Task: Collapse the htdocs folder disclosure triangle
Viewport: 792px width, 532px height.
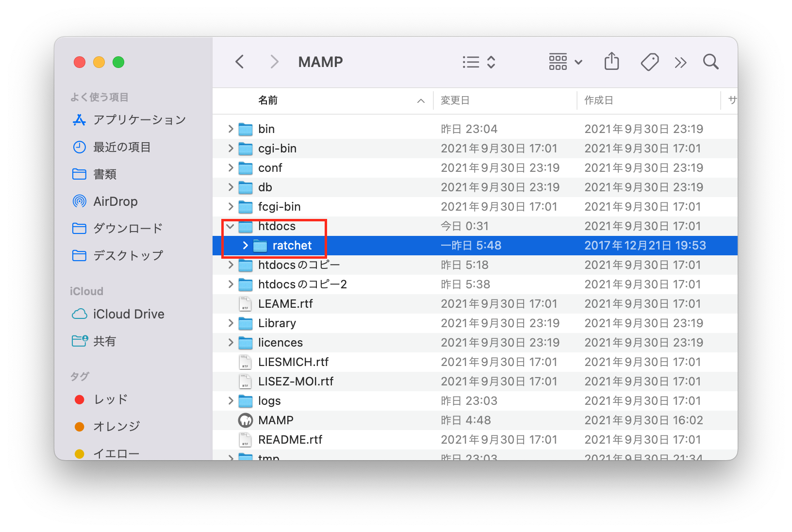Action: pyautogui.click(x=230, y=226)
